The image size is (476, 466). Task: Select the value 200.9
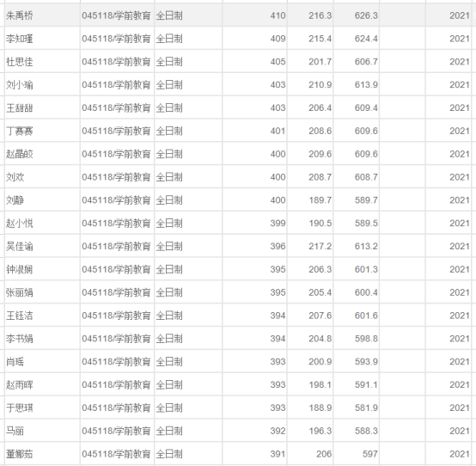[x=320, y=362]
